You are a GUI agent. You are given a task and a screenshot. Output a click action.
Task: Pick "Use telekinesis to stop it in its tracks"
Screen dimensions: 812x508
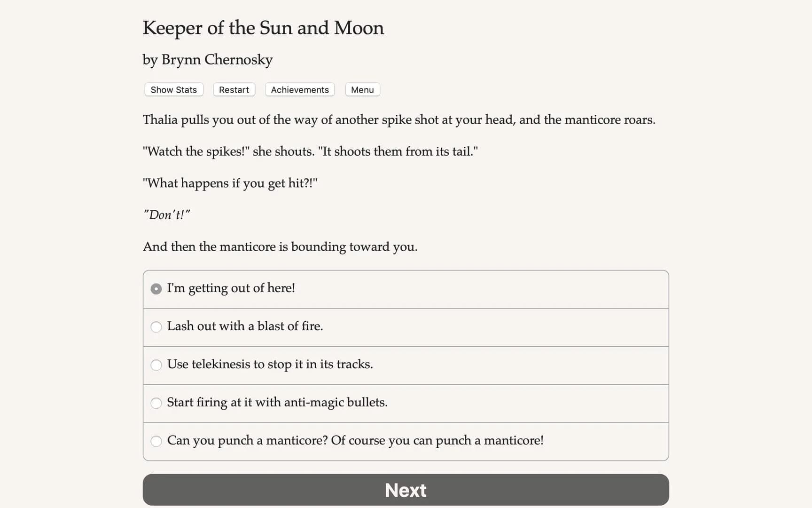270,365
